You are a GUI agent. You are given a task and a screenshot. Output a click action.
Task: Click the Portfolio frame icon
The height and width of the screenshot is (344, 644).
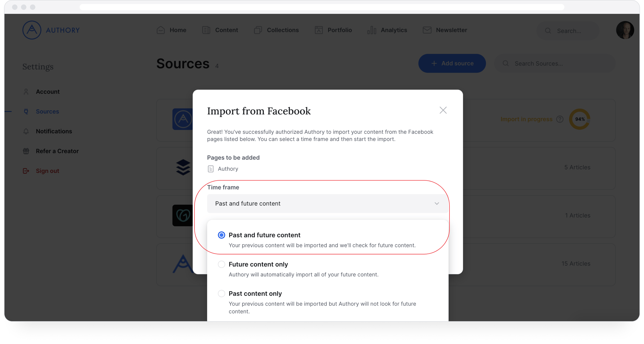[318, 30]
